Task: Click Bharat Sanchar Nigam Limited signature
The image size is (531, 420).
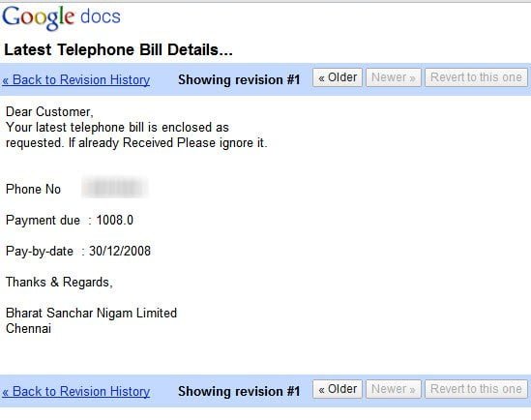Action: pyautogui.click(x=92, y=313)
